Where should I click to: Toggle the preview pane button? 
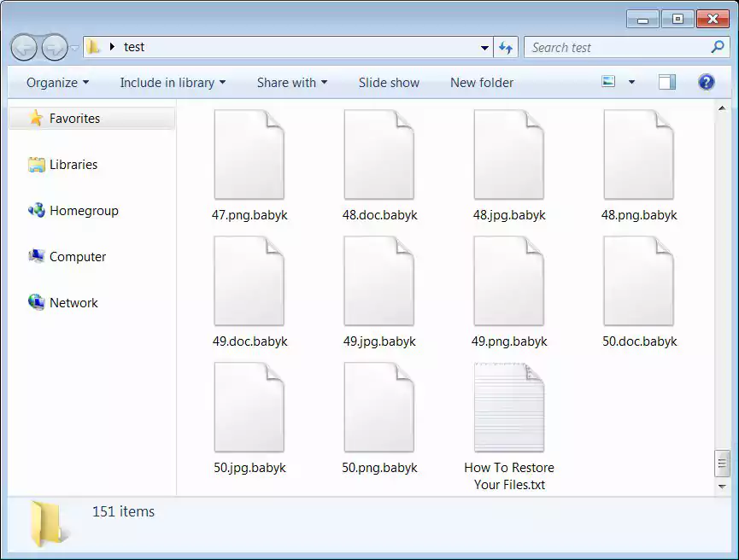click(667, 83)
